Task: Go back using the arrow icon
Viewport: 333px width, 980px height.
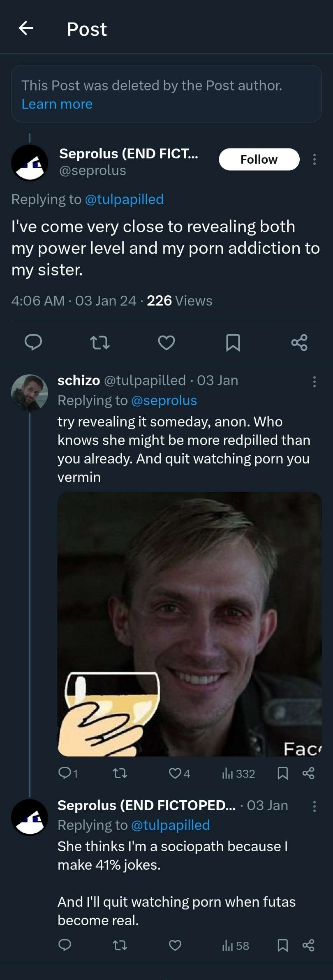Action: click(x=26, y=28)
